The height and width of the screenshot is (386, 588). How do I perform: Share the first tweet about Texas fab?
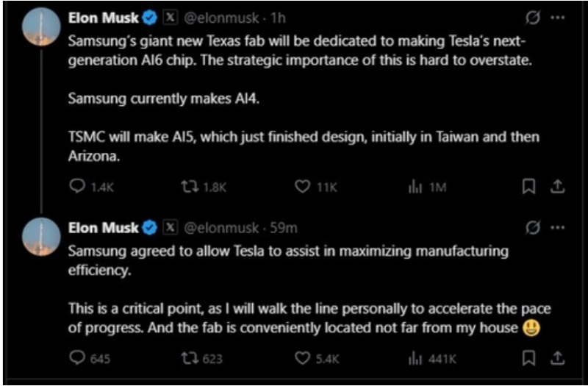pos(557,187)
